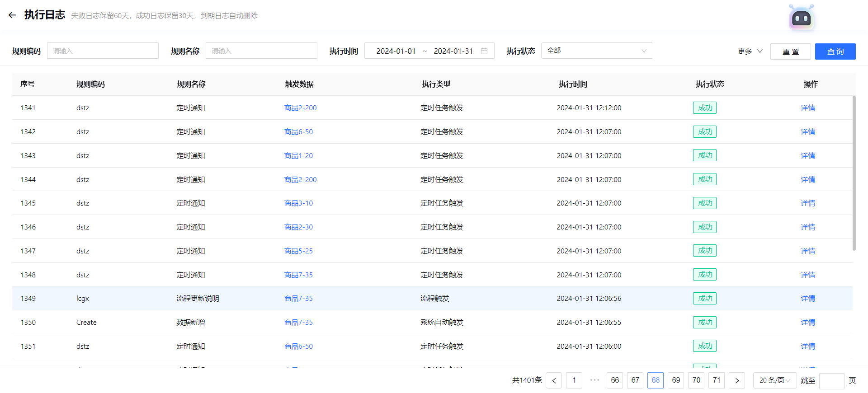Click the 规则编码 column header
868x393 pixels.
[x=90, y=84]
